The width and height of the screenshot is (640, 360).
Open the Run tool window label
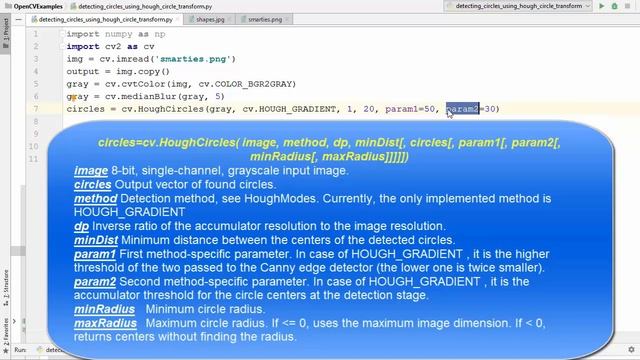pyautogui.click(x=20, y=350)
